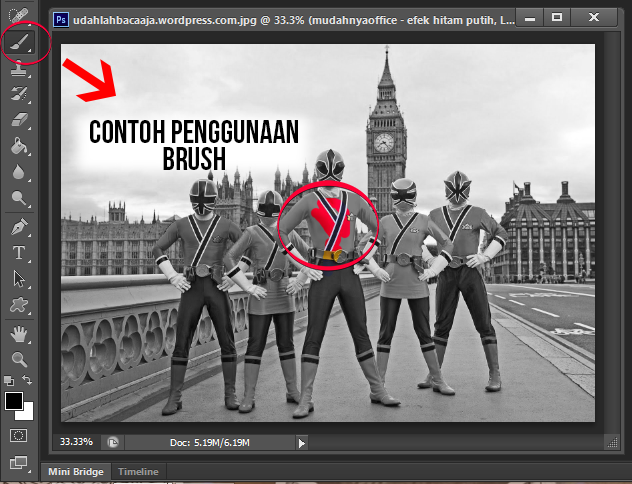This screenshot has height=484, width=632.
Task: Open the white background color picker
Action: coord(27,413)
